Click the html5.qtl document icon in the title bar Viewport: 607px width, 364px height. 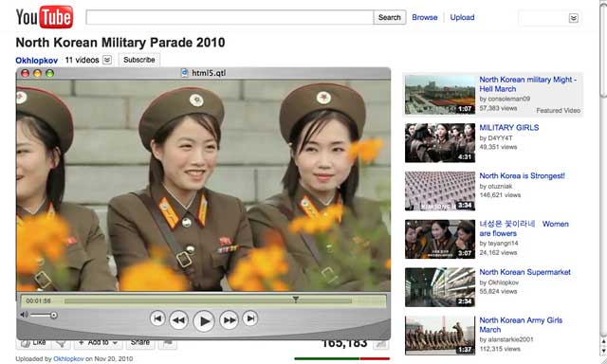185,73
